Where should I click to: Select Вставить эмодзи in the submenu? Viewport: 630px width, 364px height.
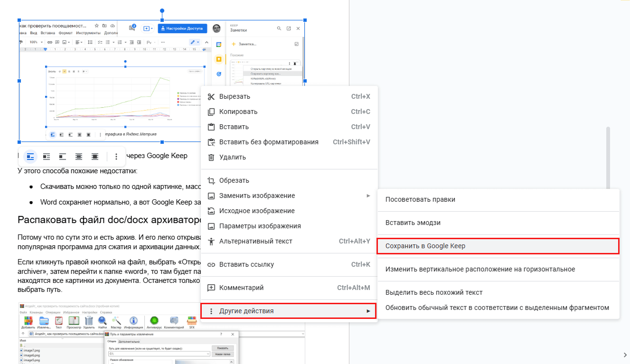tap(498, 223)
